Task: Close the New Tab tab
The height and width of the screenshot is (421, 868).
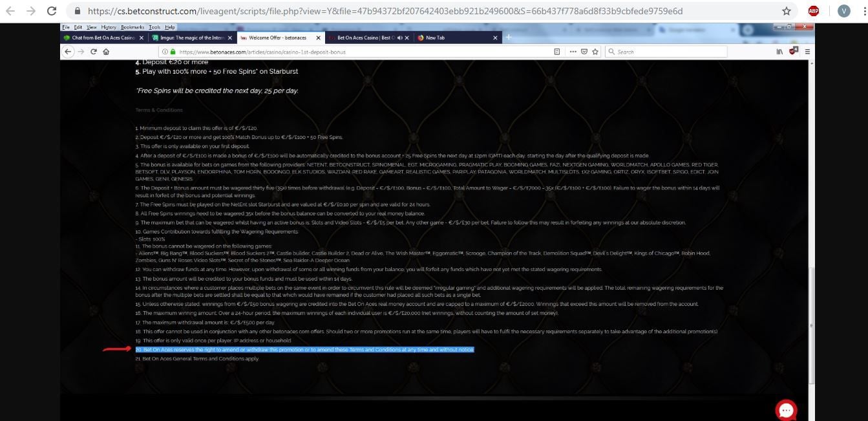Action: (496, 38)
